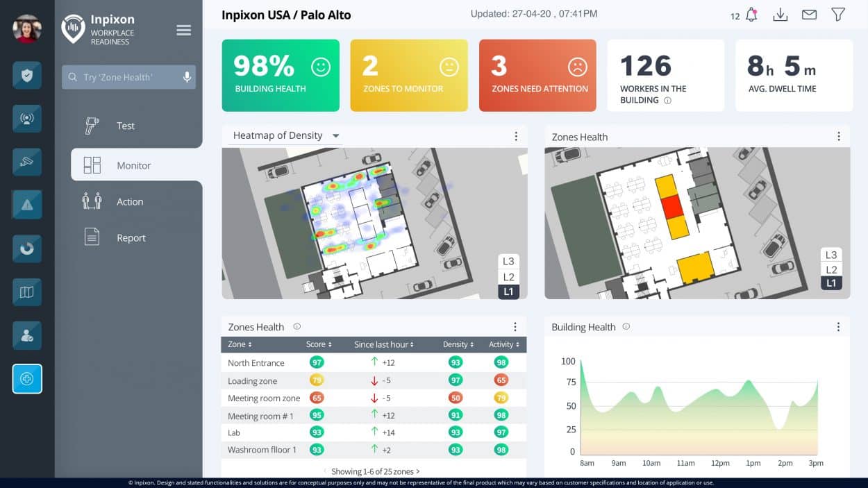868x488 pixels.
Task: Click the Inpixon logo pin
Action: click(73, 29)
